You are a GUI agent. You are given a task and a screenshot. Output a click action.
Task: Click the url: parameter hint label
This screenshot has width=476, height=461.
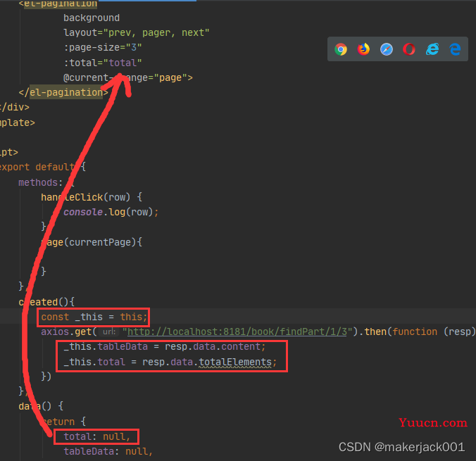click(109, 331)
